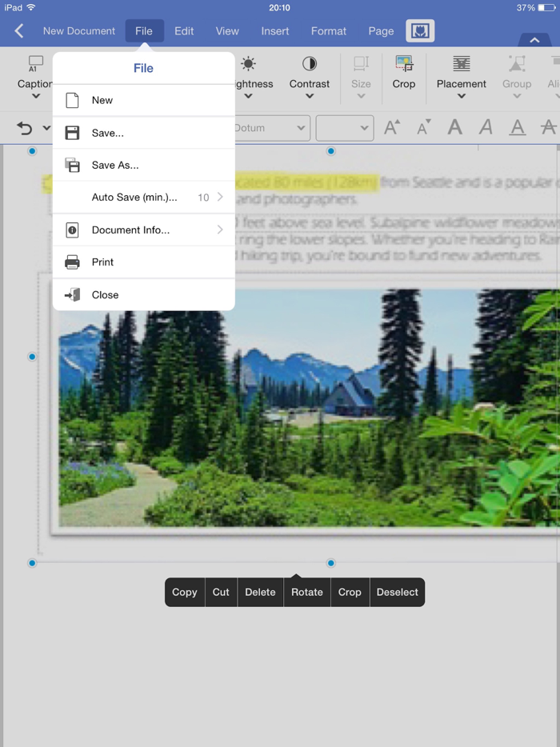Click the blank page New icon

(x=72, y=101)
